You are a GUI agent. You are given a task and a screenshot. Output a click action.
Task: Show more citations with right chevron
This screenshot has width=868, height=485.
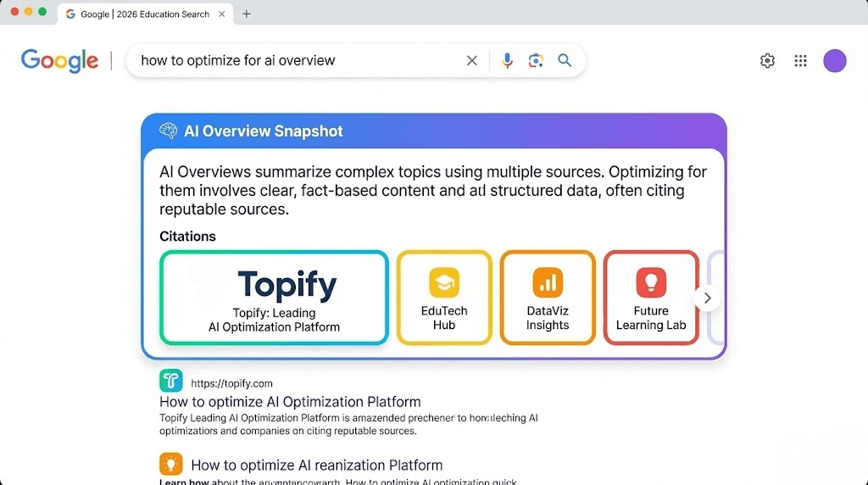coord(707,298)
